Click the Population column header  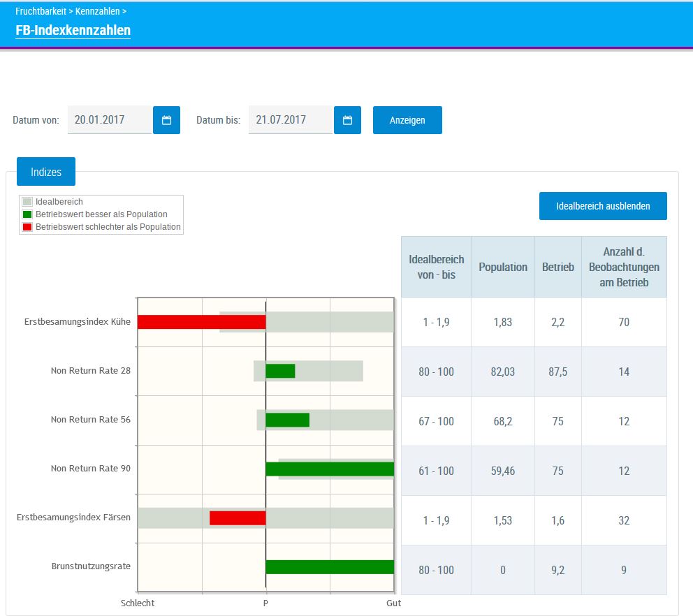click(503, 267)
